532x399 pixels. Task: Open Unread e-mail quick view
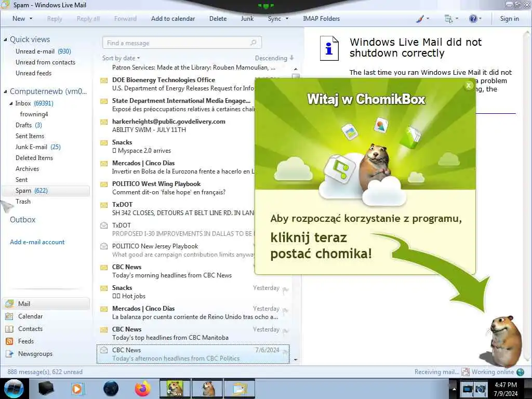pos(43,51)
